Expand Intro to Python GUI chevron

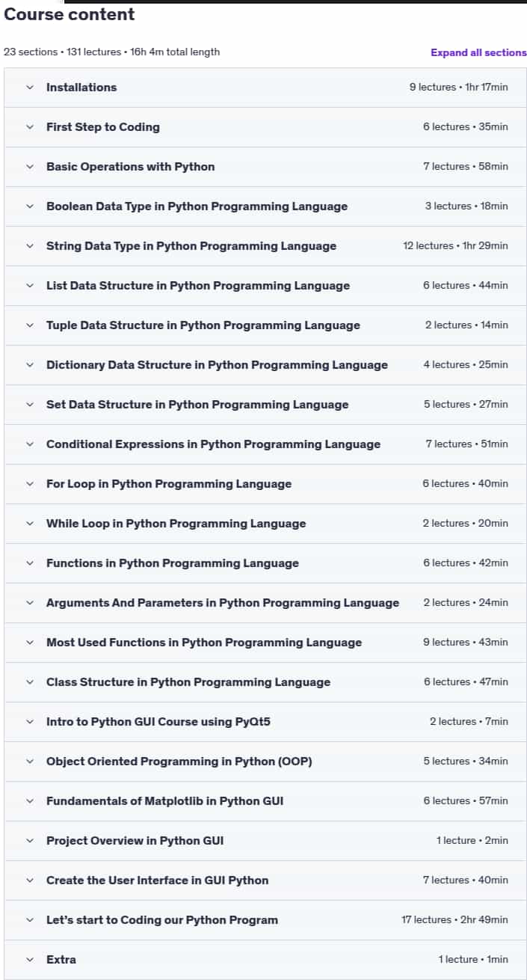[30, 722]
